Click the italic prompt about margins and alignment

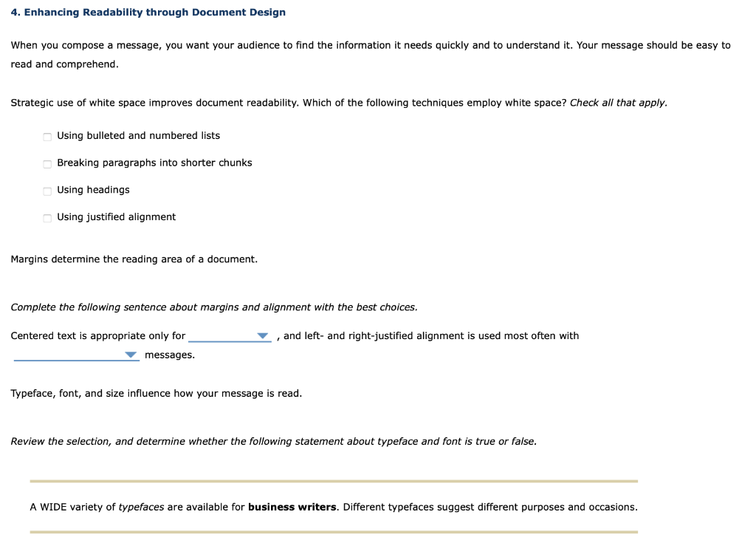[x=213, y=307]
